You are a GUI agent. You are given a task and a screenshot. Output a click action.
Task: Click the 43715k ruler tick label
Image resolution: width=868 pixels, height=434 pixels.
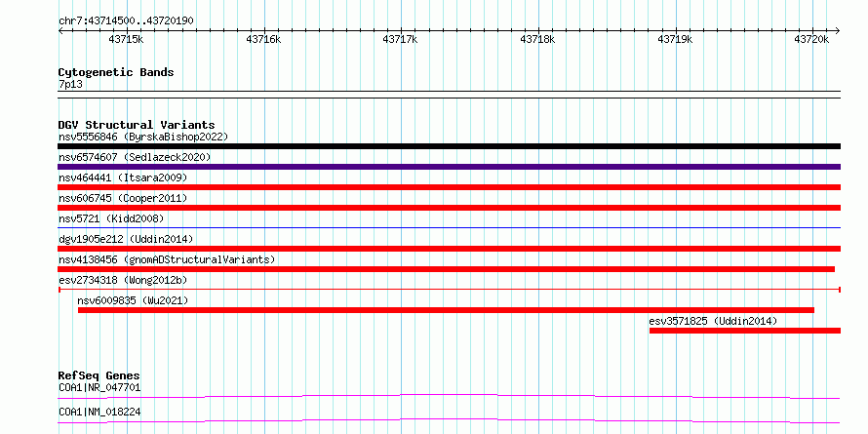tap(127, 39)
